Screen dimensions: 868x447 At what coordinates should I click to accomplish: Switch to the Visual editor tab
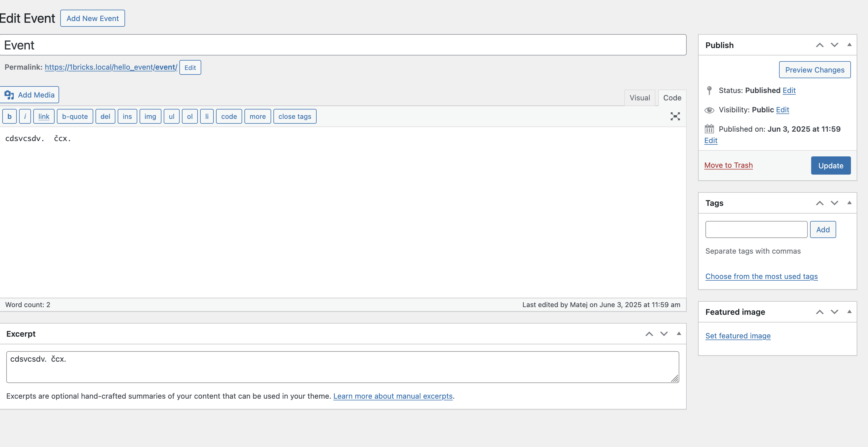pos(640,98)
